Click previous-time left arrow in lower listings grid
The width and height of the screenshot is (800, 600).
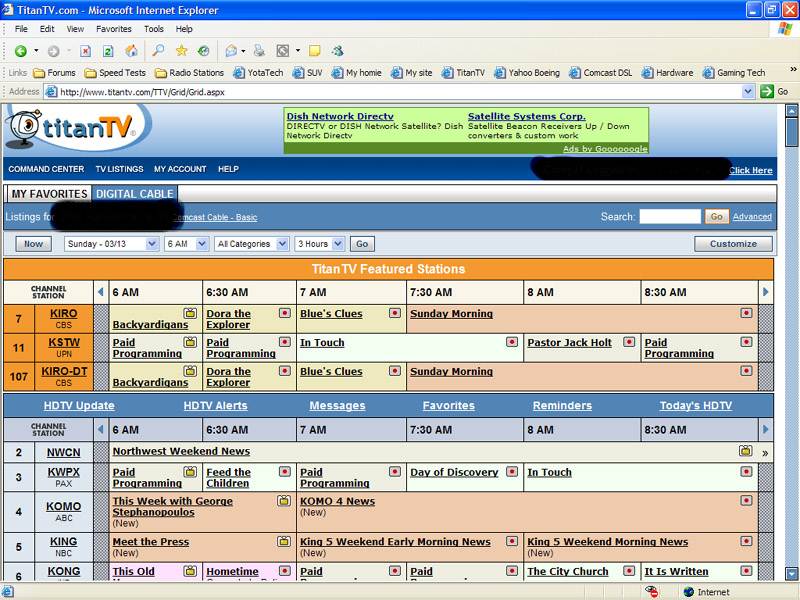pos(101,430)
